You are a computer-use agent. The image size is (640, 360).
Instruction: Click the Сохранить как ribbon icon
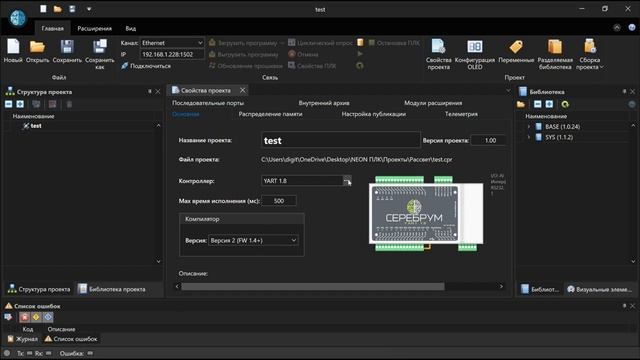[x=100, y=54]
